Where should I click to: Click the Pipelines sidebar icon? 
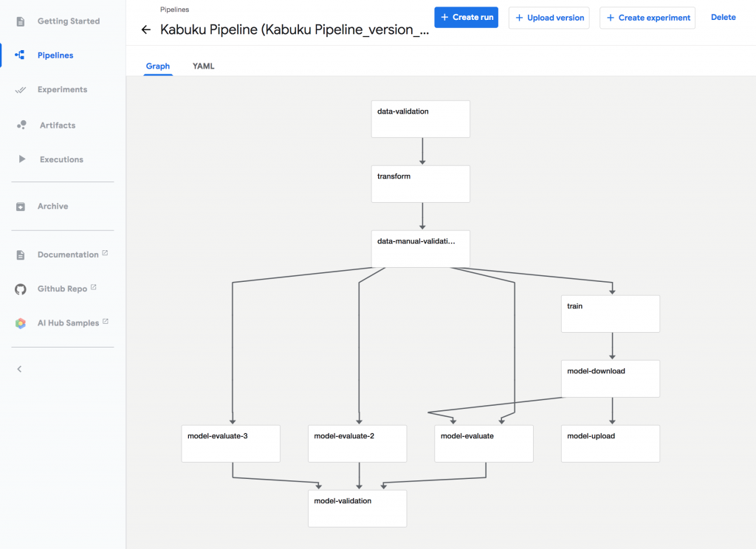(21, 55)
